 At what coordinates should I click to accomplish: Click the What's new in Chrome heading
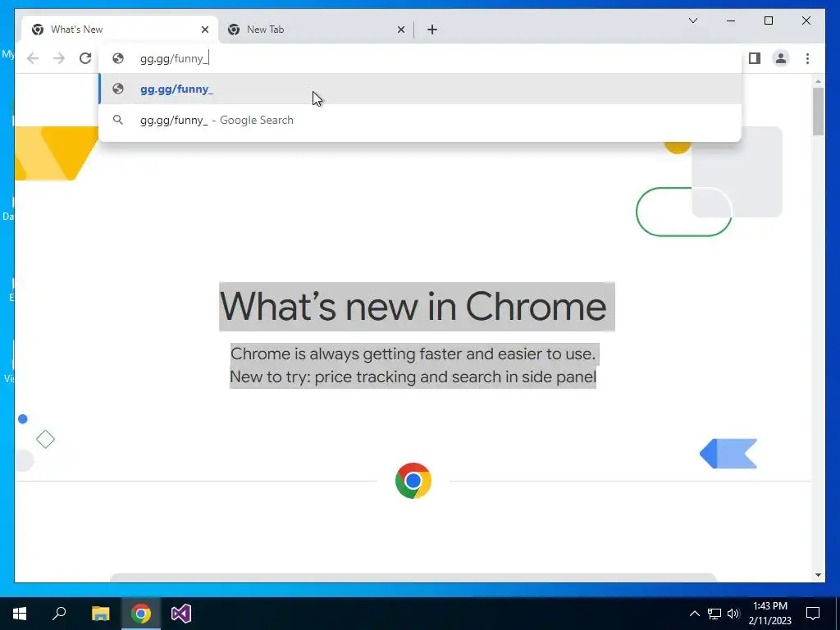(413, 307)
